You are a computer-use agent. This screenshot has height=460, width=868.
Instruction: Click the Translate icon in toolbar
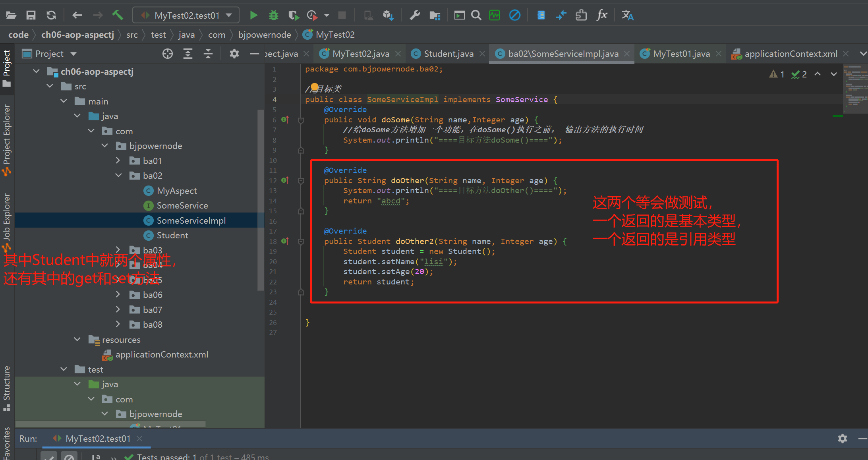(627, 15)
